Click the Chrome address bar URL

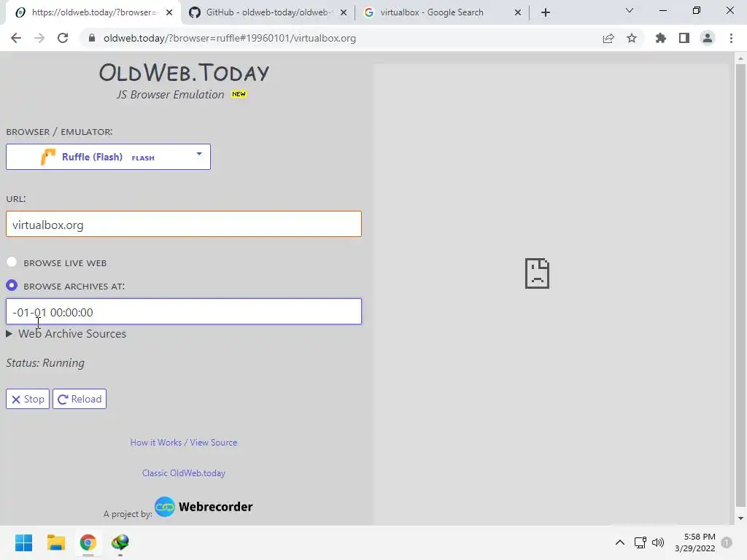[x=230, y=38]
